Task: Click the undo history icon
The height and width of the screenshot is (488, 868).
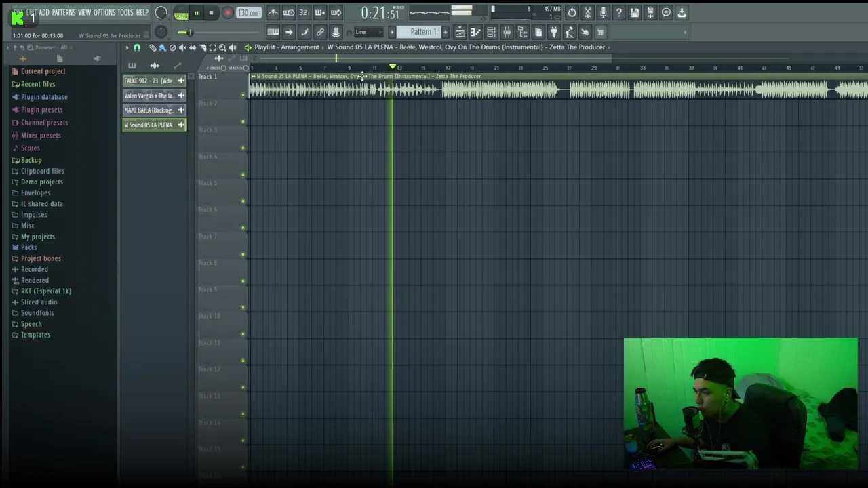Action: pos(572,12)
